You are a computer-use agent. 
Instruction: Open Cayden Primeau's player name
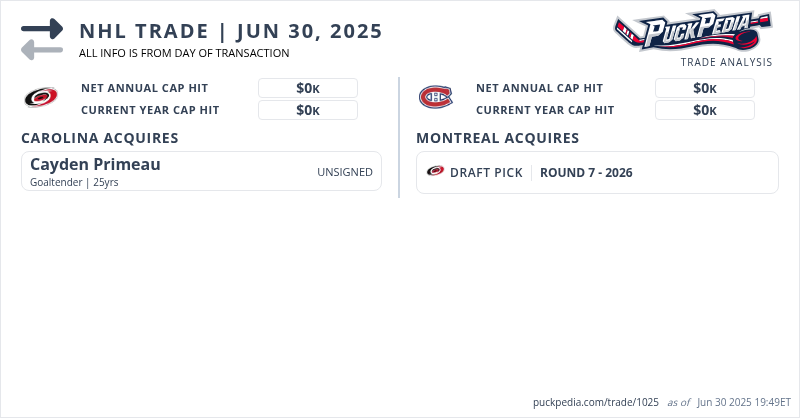(95, 165)
